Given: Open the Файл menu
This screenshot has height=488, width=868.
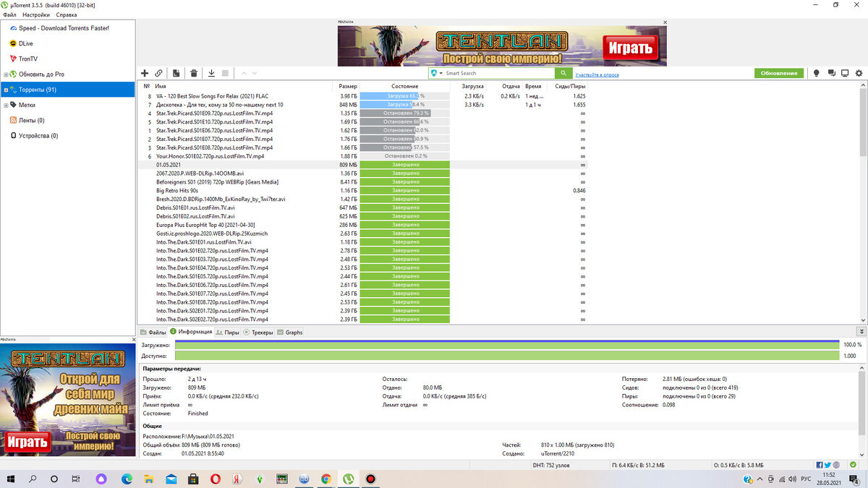Looking at the screenshot, I should point(9,14).
